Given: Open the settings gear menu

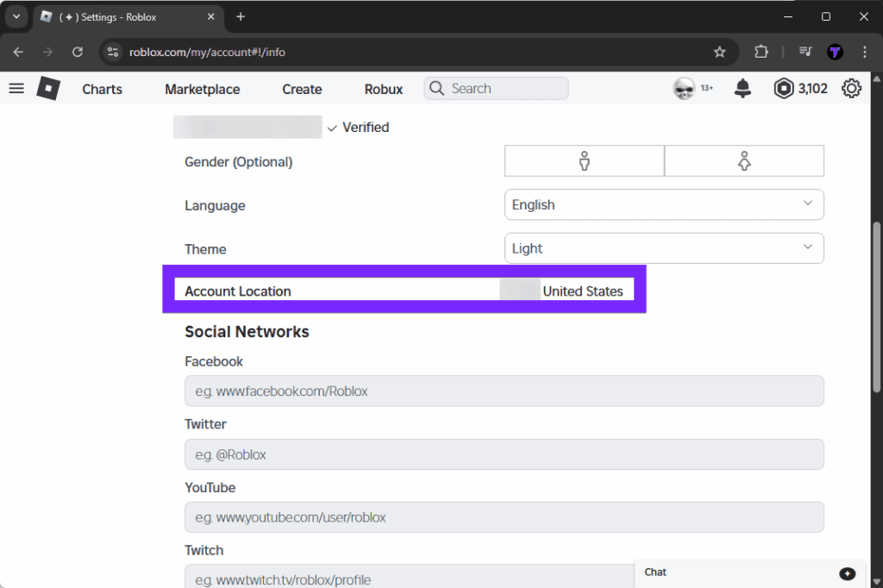Looking at the screenshot, I should click(851, 89).
